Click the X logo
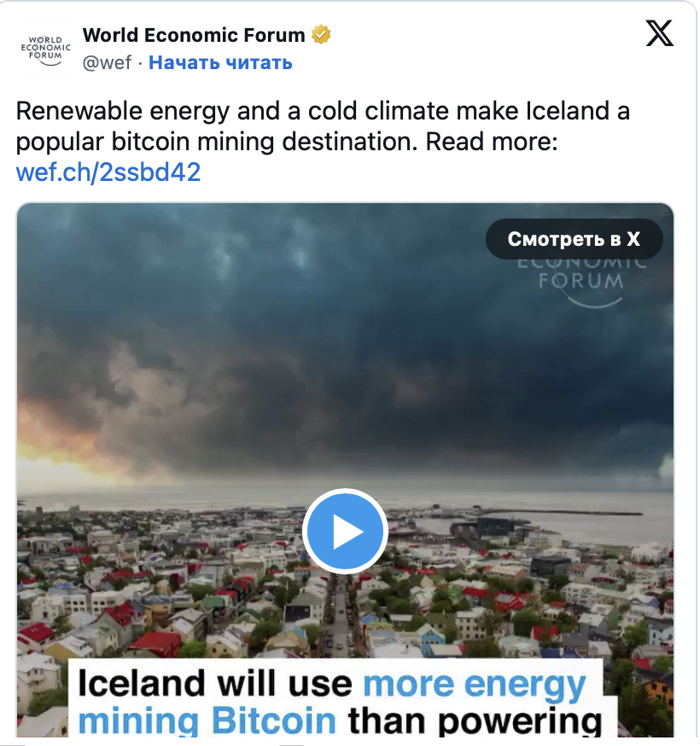The image size is (700, 746). (x=658, y=33)
